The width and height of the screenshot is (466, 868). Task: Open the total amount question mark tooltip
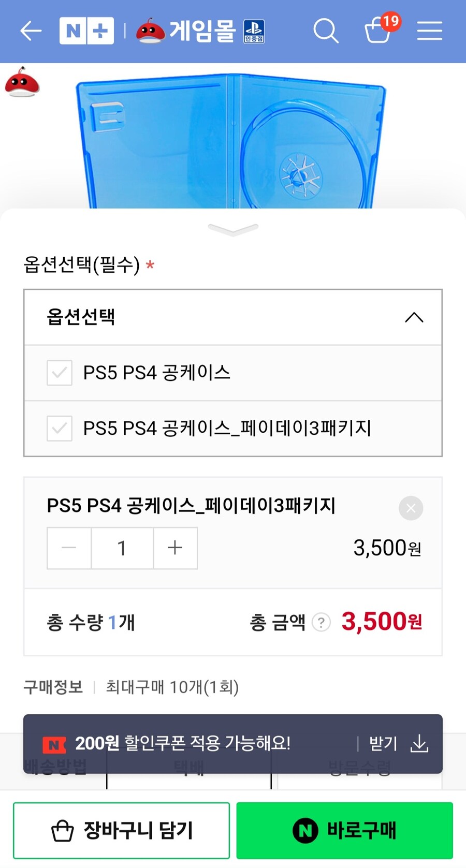[x=321, y=623]
